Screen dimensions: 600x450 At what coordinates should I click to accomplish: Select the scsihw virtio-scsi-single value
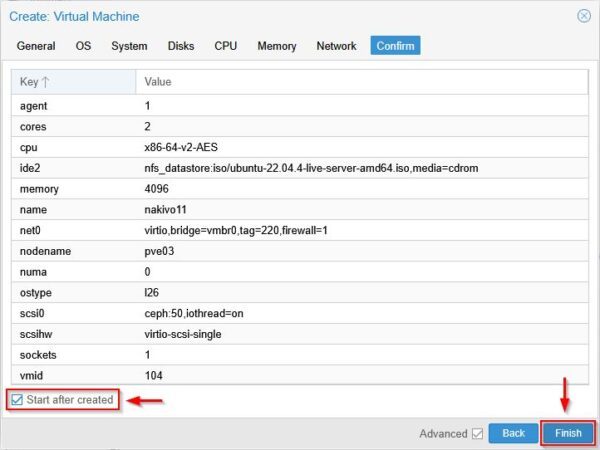point(183,334)
